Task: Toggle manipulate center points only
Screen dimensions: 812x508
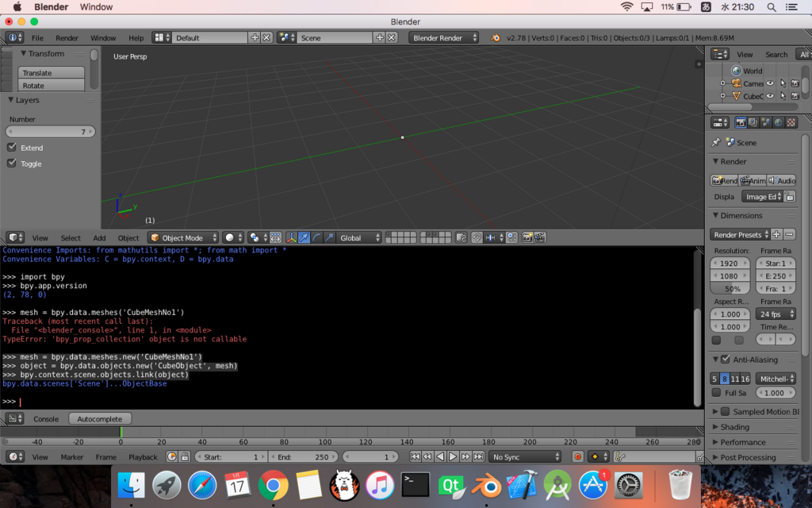Action: [275, 237]
